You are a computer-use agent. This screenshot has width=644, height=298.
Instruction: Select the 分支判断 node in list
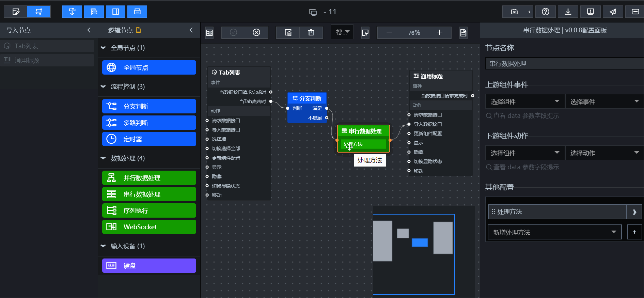pos(149,106)
